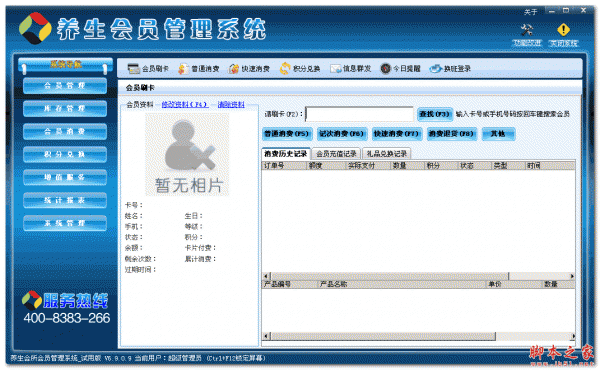The height and width of the screenshot is (370, 600).
Task: Select the 快速消费 toolbar icon
Action: (x=233, y=68)
